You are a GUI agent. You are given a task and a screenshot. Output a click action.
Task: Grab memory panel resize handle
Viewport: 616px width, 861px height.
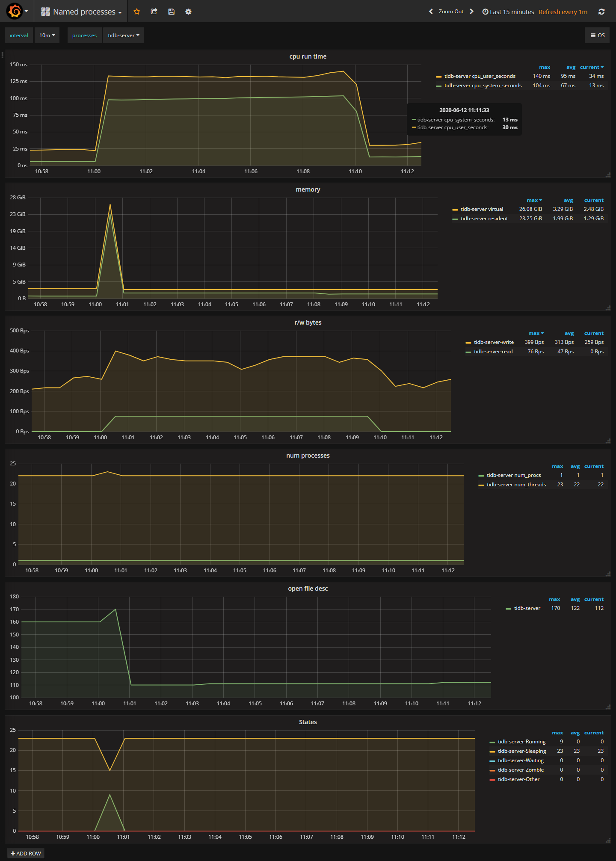point(608,308)
